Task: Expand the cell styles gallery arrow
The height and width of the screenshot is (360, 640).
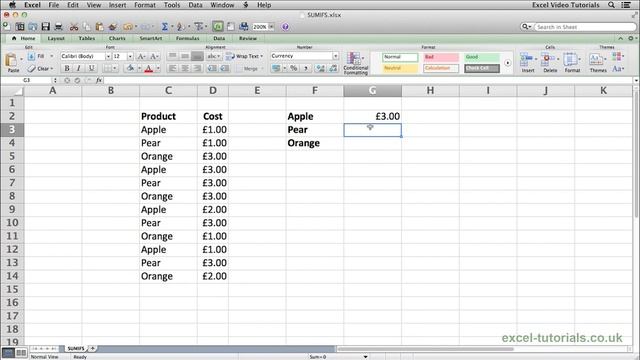Action: (507, 63)
